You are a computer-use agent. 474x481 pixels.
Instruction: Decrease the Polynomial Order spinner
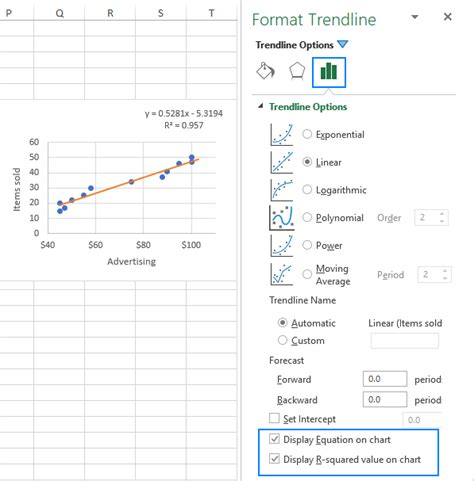[x=442, y=221]
